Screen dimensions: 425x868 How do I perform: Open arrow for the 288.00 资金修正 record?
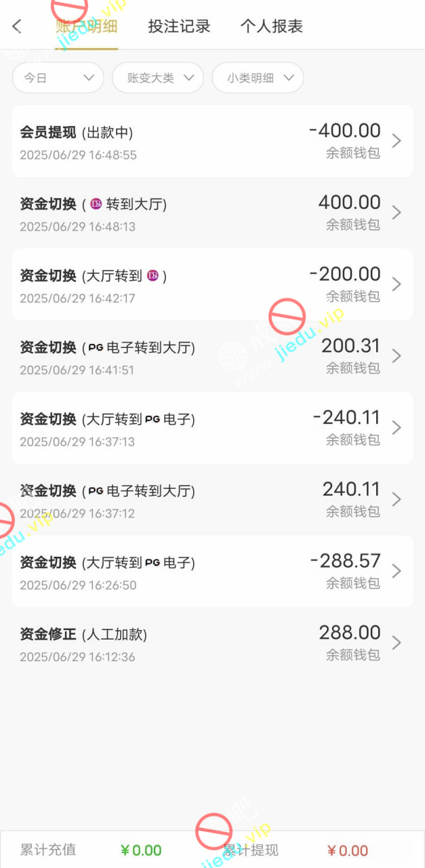click(x=397, y=643)
